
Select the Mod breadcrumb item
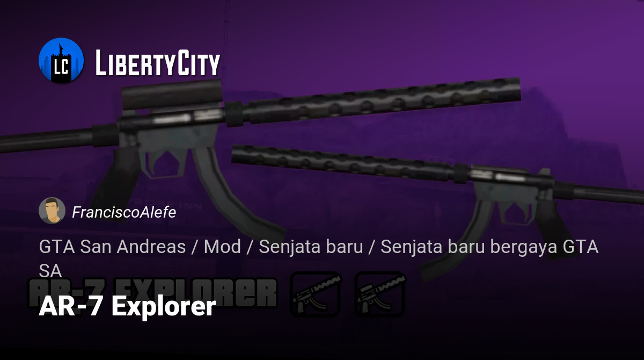coord(222,247)
